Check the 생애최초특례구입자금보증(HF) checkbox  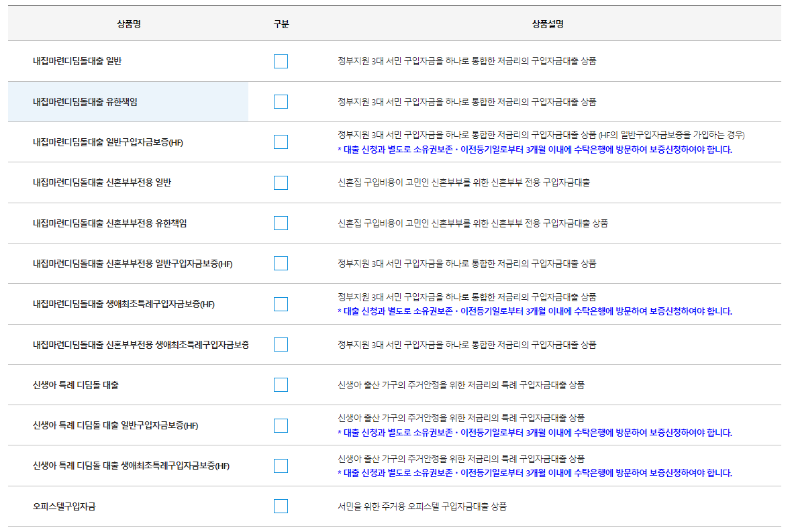(x=280, y=304)
